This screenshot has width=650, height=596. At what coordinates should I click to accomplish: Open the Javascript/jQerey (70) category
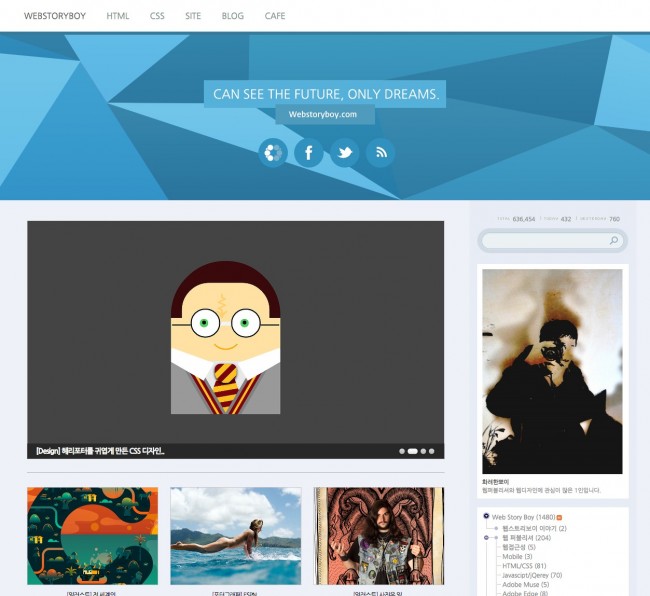532,575
